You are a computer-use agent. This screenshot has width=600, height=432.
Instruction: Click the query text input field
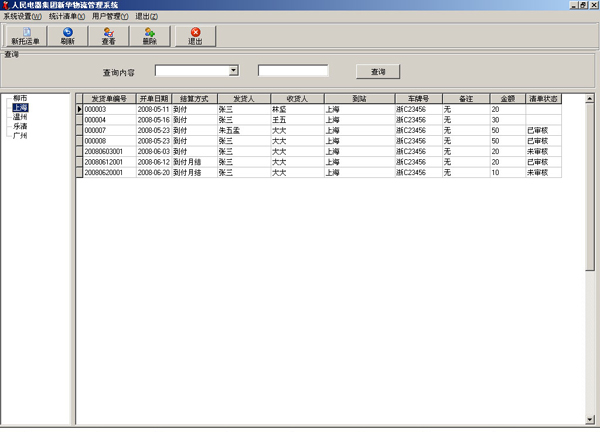pos(293,71)
